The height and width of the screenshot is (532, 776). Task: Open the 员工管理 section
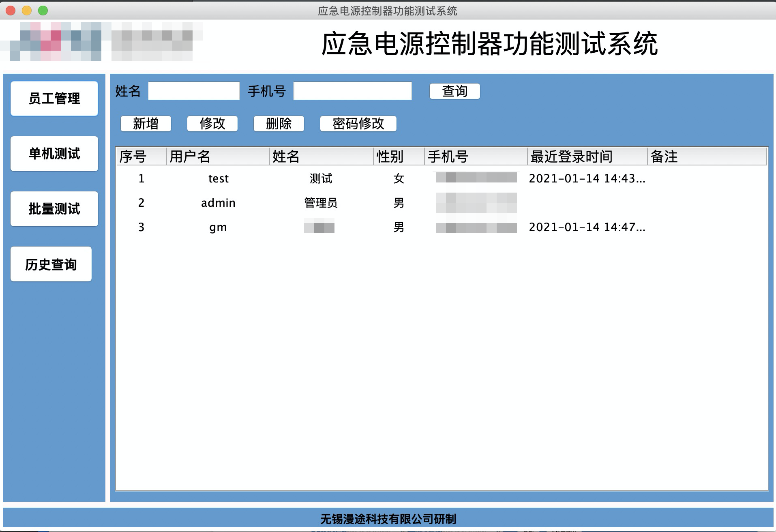tap(54, 99)
